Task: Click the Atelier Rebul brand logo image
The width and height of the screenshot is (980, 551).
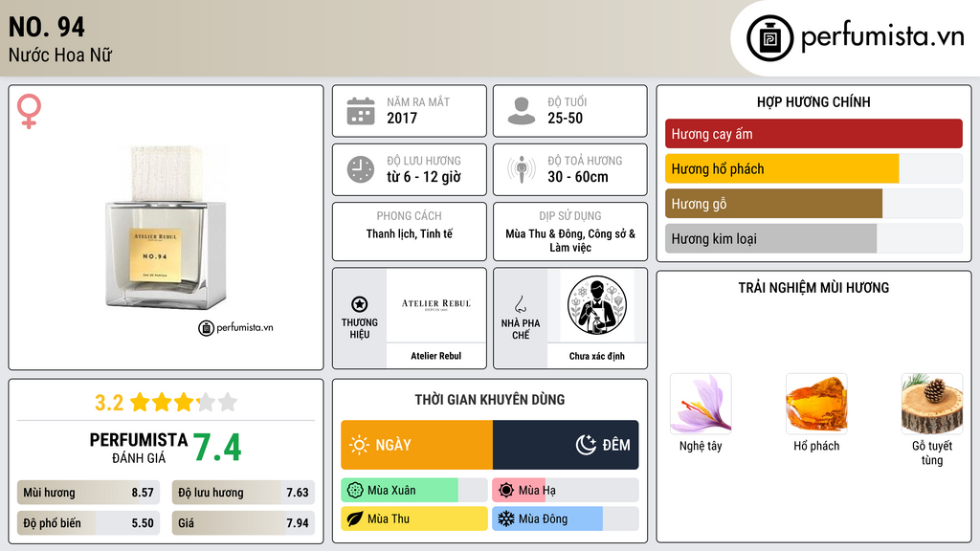Action: click(436, 305)
